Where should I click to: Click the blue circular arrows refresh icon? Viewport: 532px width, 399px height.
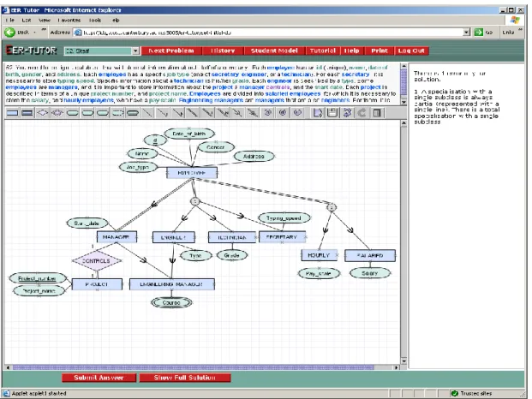pos(347,113)
